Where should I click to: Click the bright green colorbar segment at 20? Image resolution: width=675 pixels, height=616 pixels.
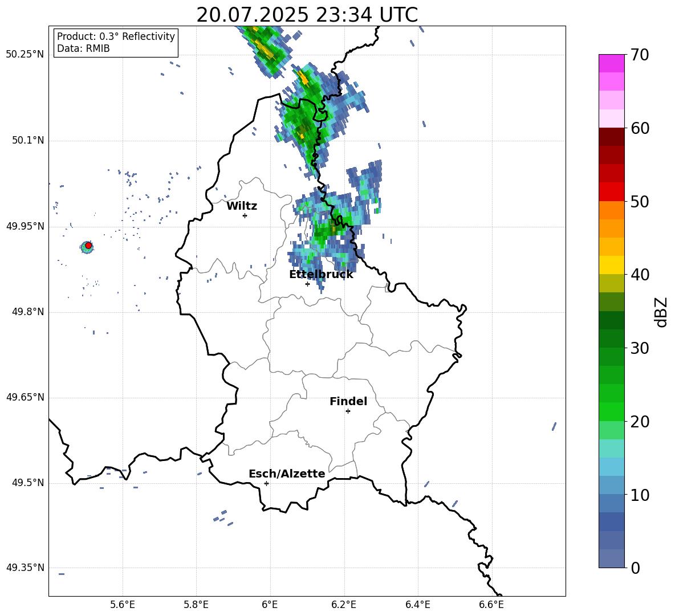[x=611, y=411]
